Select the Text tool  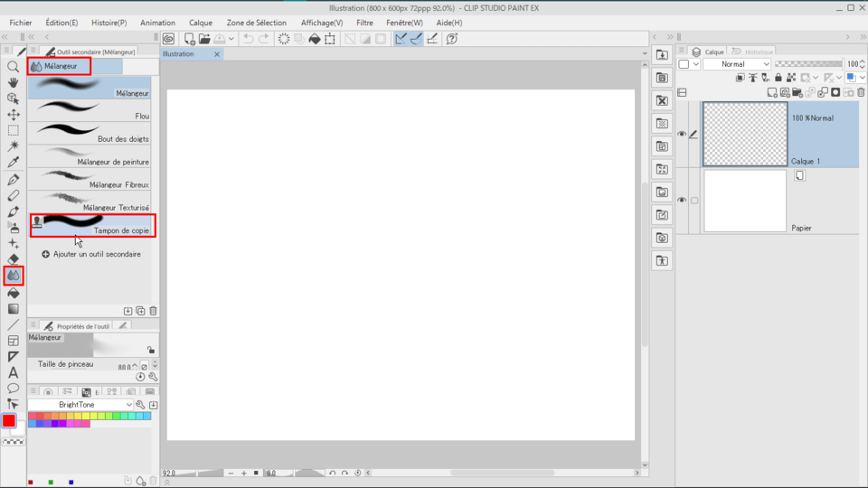click(13, 372)
